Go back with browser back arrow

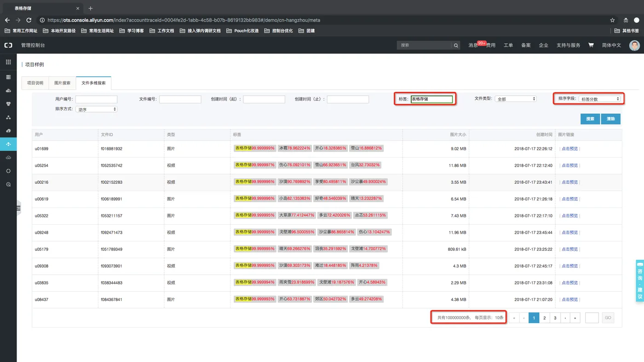pos(7,20)
